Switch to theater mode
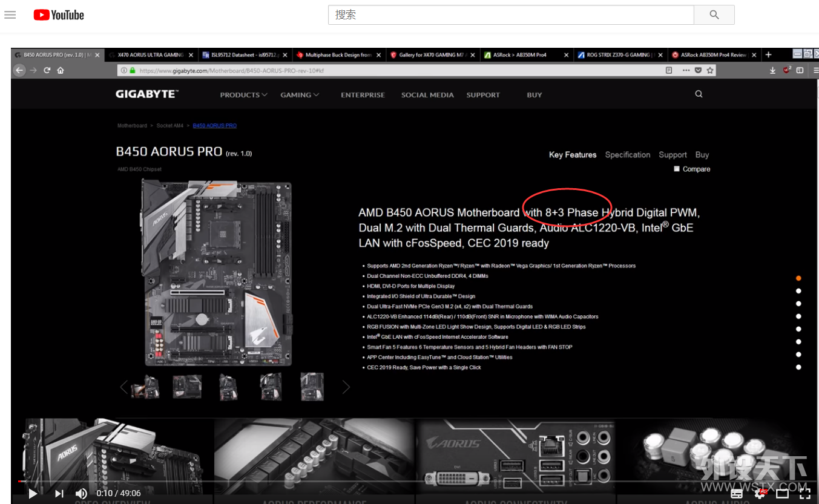 click(783, 494)
